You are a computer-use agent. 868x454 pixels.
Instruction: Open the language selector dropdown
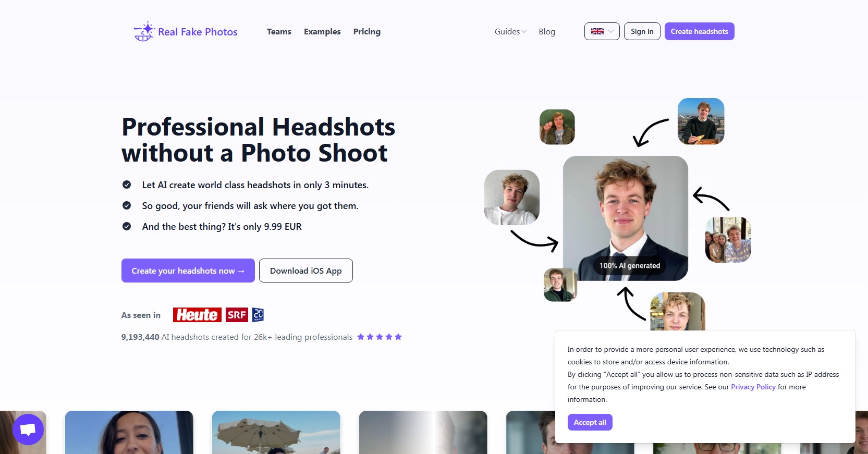point(602,31)
